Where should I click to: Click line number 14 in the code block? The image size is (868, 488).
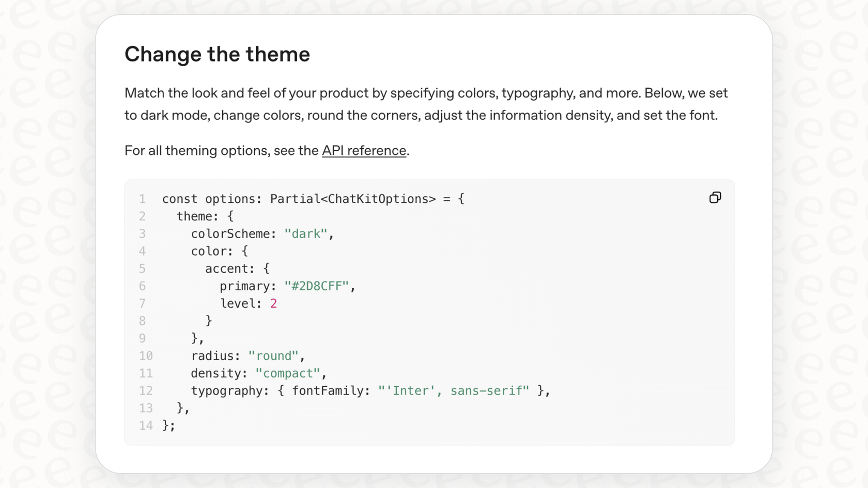tap(146, 425)
